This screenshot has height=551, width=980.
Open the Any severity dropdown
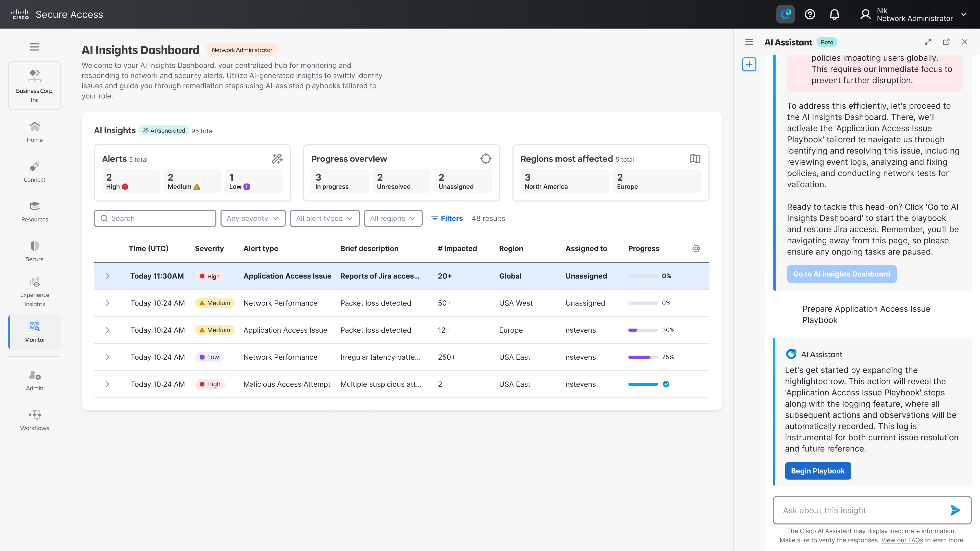(x=253, y=218)
